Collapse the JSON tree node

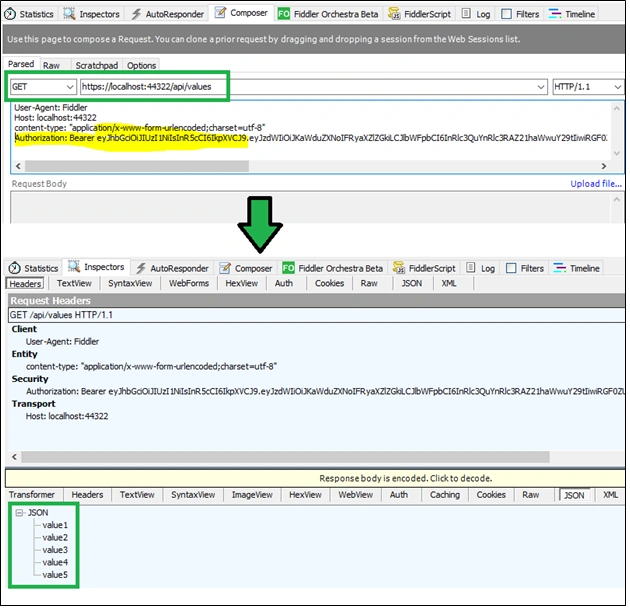(19, 515)
